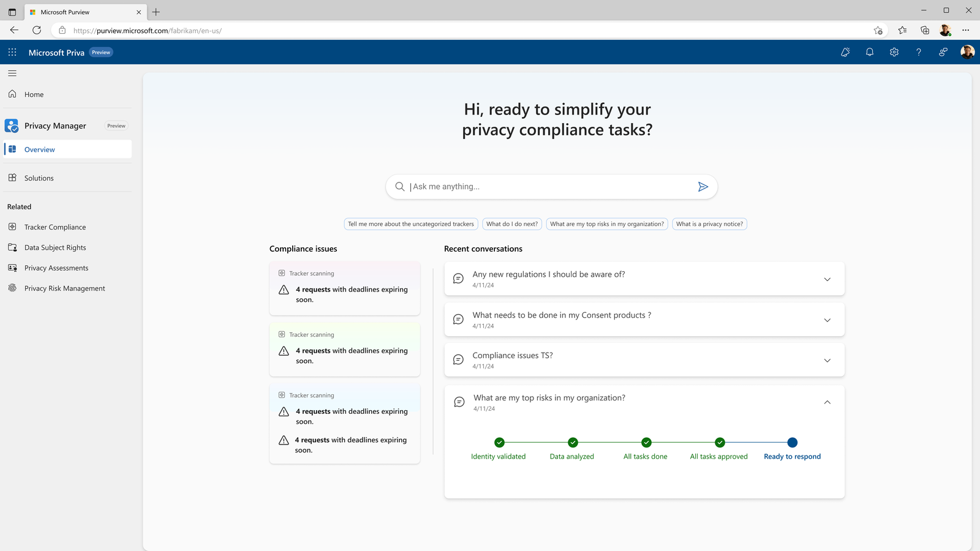
Task: Expand 'Consent products' conversation chevron
Action: [827, 320]
